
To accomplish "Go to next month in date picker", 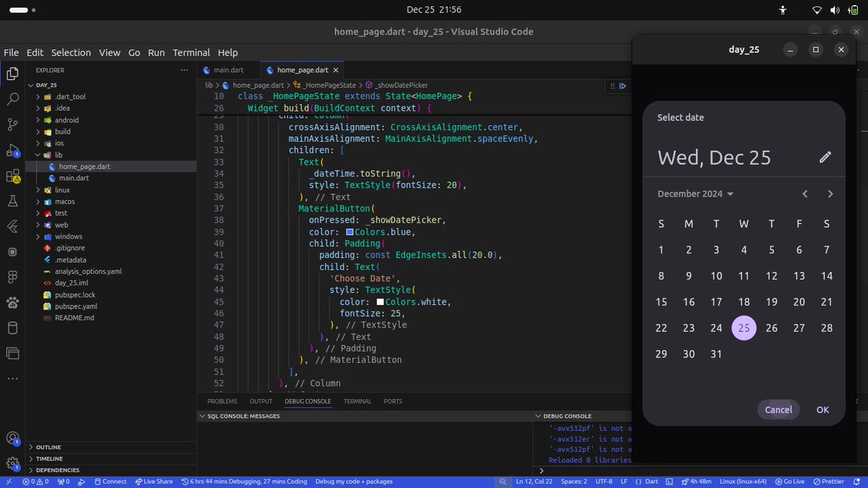I will tap(830, 194).
